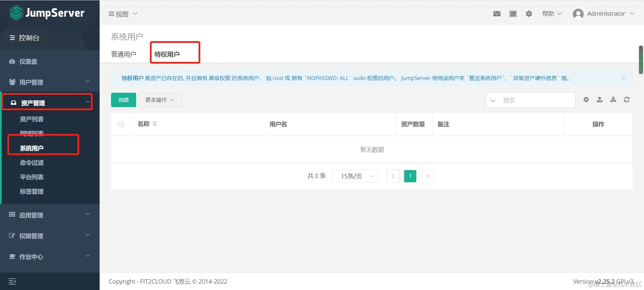
Task: Click the 应用管理 grid icon
Action: pyautogui.click(x=12, y=215)
